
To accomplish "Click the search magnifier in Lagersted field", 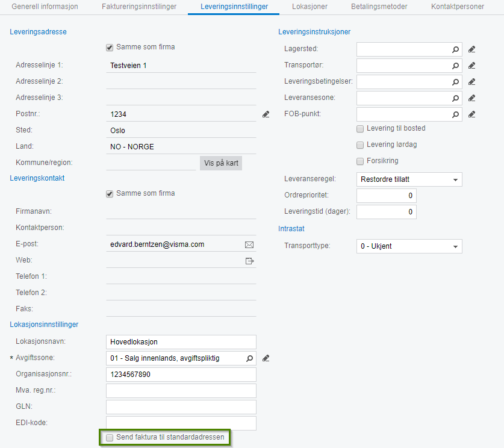I will (456, 49).
